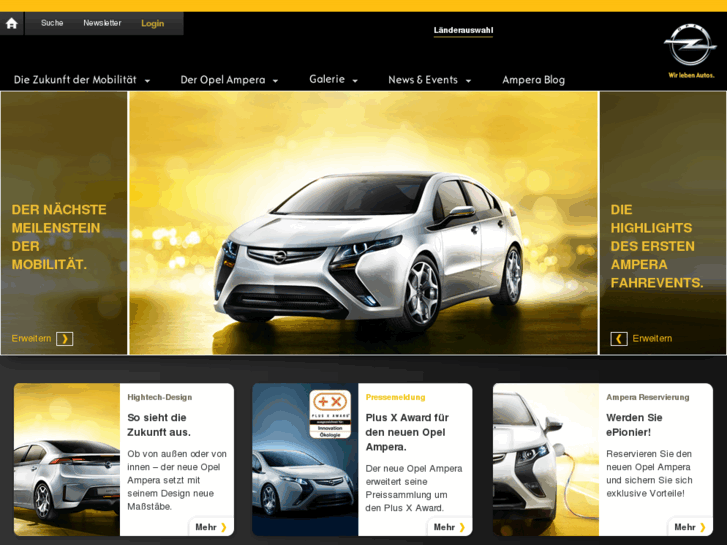
Task: Click headline 'Plus X Award für den neuen Opel Ampera.'
Action: point(407,432)
